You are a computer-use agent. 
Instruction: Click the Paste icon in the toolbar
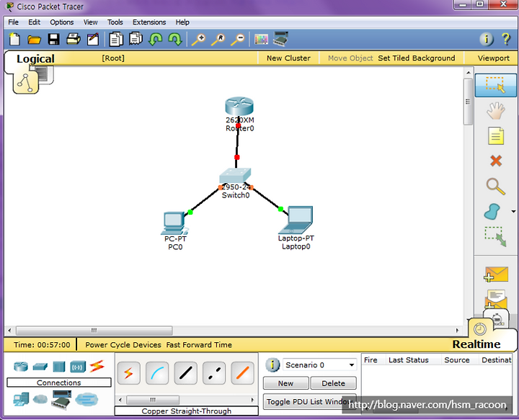136,39
